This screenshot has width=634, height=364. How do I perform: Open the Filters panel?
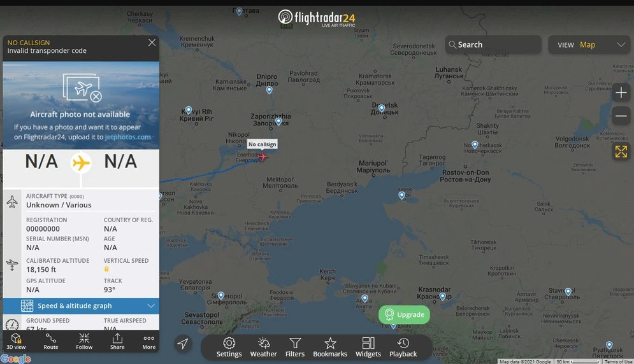295,347
